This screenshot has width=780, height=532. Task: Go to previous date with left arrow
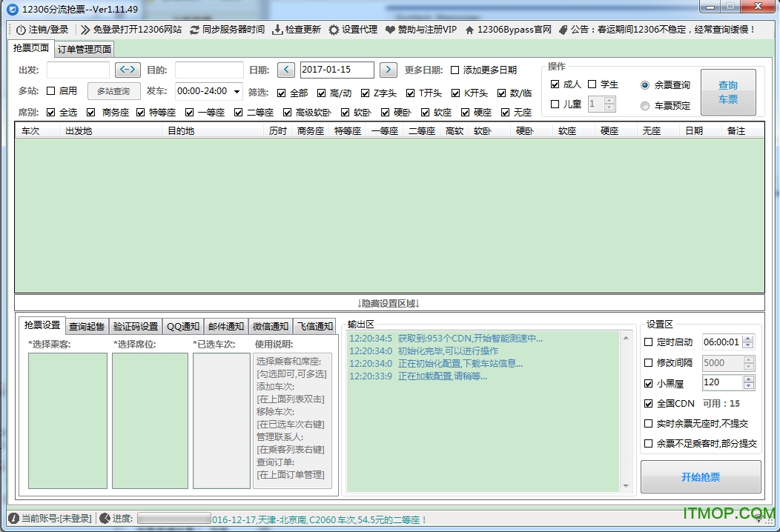click(286, 70)
